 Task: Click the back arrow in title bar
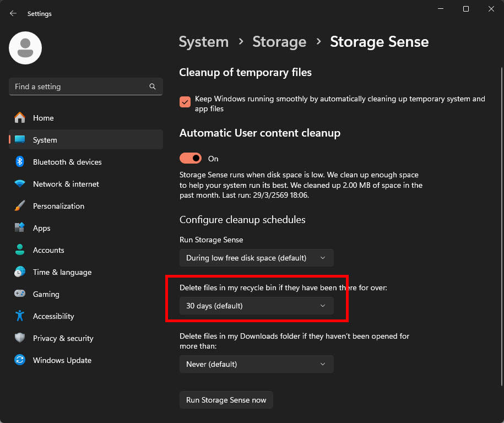pyautogui.click(x=13, y=14)
